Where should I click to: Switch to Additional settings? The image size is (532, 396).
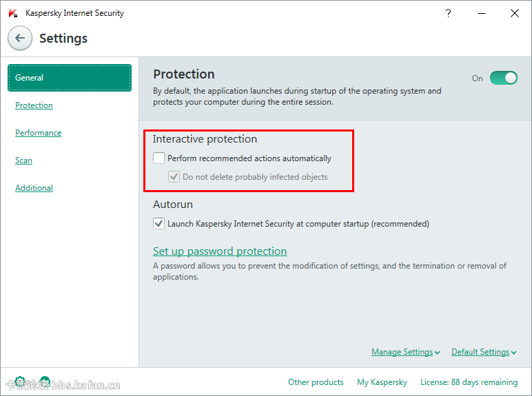[x=34, y=187]
